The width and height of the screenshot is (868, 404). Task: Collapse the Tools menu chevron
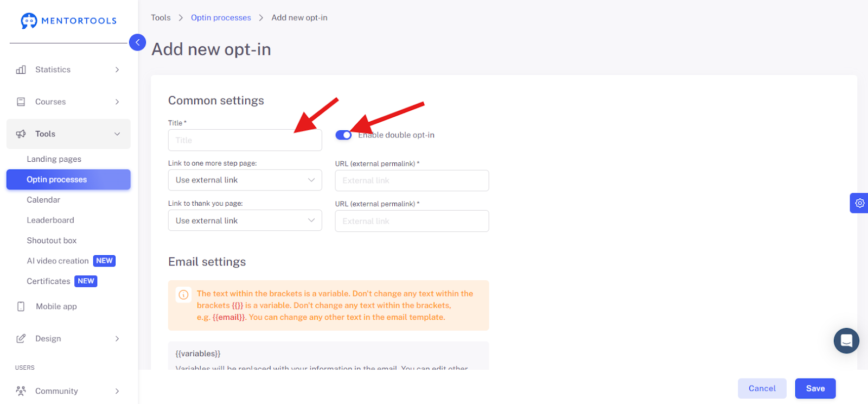pyautogui.click(x=117, y=134)
